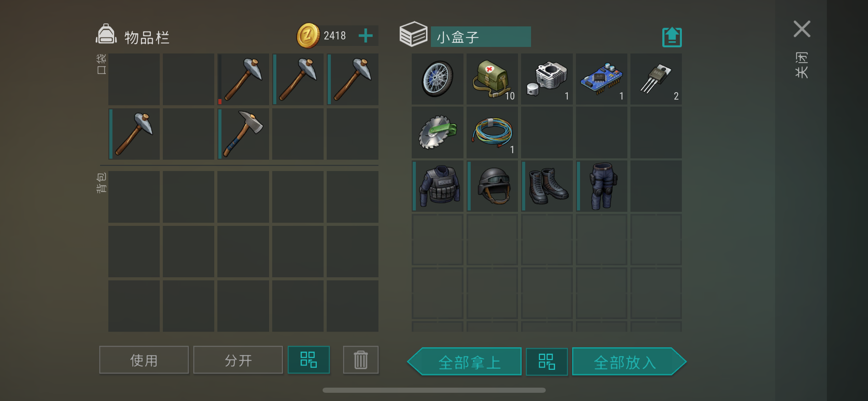Select the damaged pickaxe with red durability
This screenshot has height=401, width=868.
[x=243, y=79]
